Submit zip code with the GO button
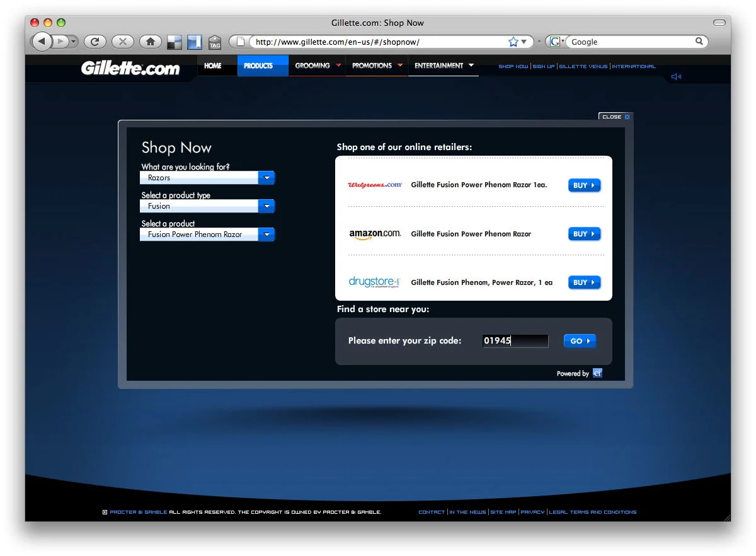 point(580,341)
